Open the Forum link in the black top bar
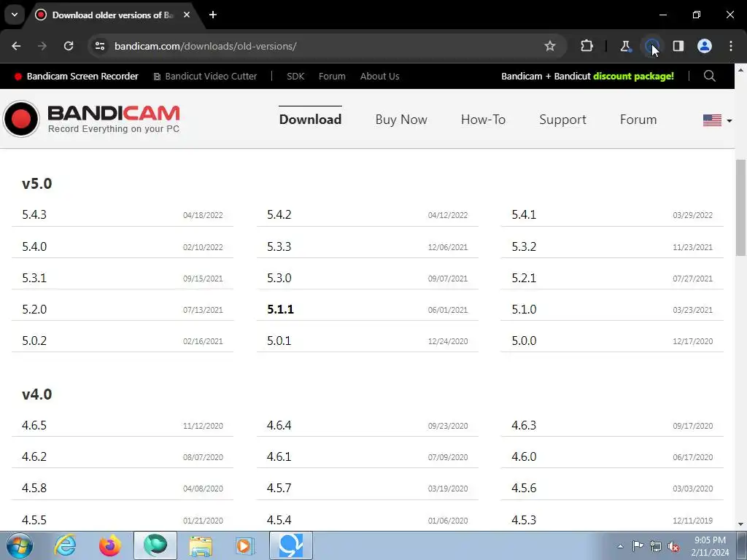 [x=332, y=76]
